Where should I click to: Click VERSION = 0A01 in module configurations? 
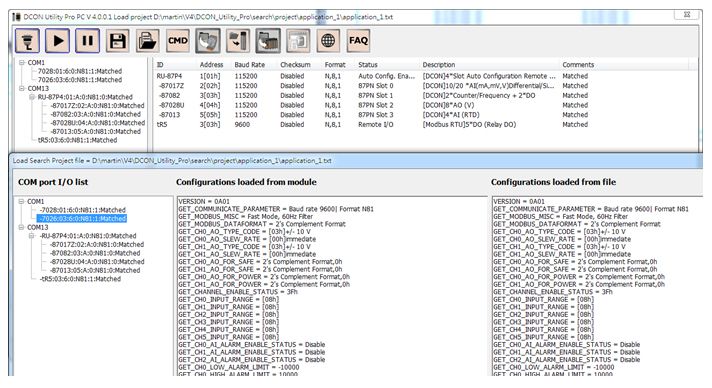coord(204,201)
